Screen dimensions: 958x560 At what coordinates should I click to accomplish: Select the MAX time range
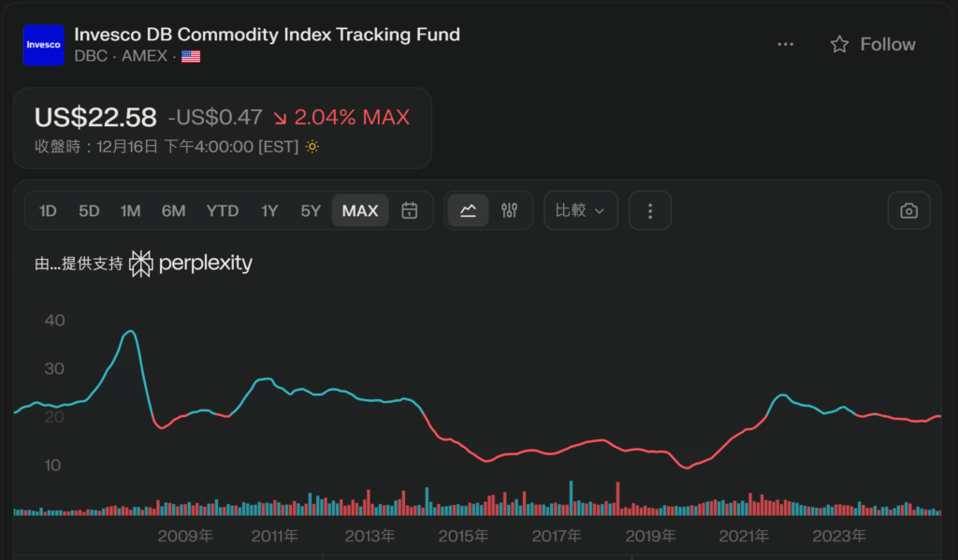point(360,210)
